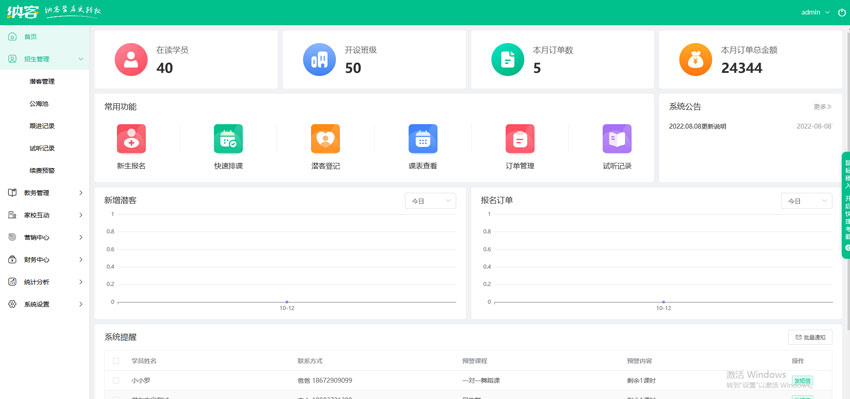Click the 教务管理 book icon
Viewport: 850px width, 399px height.
(x=12, y=192)
